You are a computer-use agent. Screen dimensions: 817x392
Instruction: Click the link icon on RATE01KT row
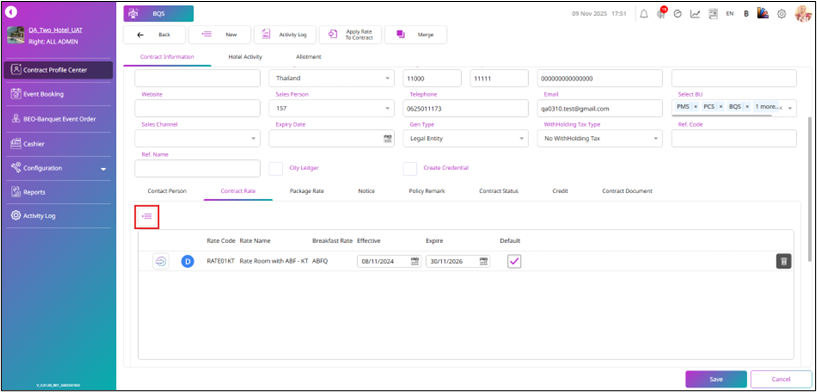pyautogui.click(x=160, y=262)
